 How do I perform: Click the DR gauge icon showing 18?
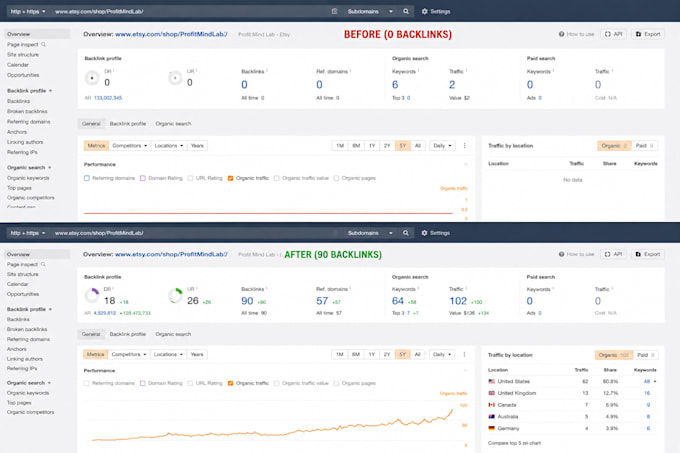(92, 296)
